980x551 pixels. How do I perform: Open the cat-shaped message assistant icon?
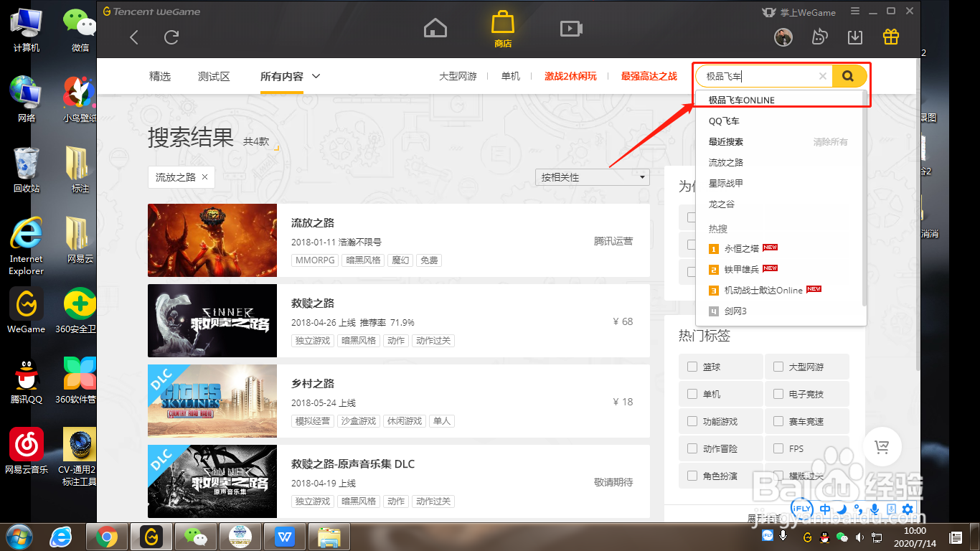pos(819,37)
